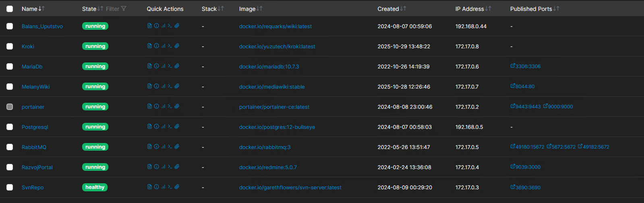The image size is (644, 203).
Task: Select the Kroki container checkbox
Action: click(x=10, y=46)
